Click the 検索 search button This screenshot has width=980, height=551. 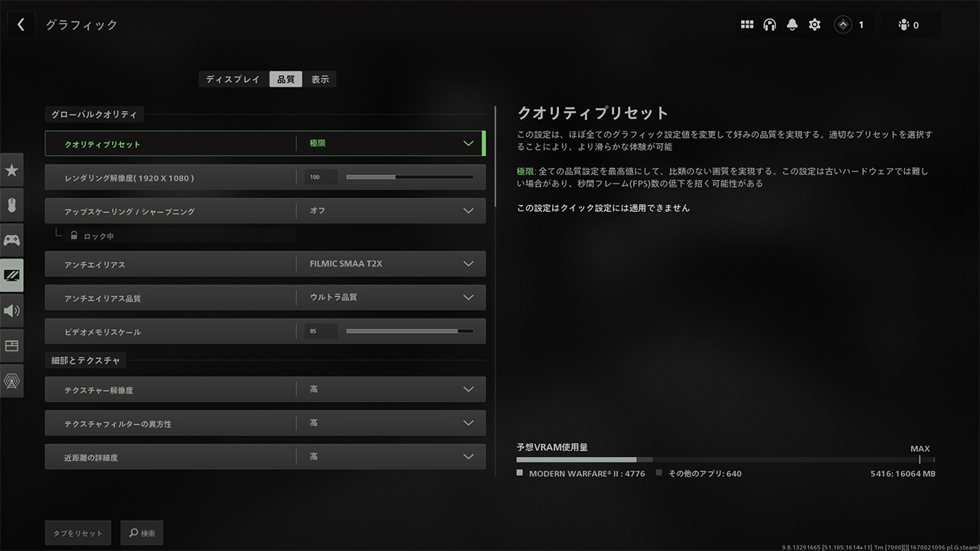coord(142,533)
